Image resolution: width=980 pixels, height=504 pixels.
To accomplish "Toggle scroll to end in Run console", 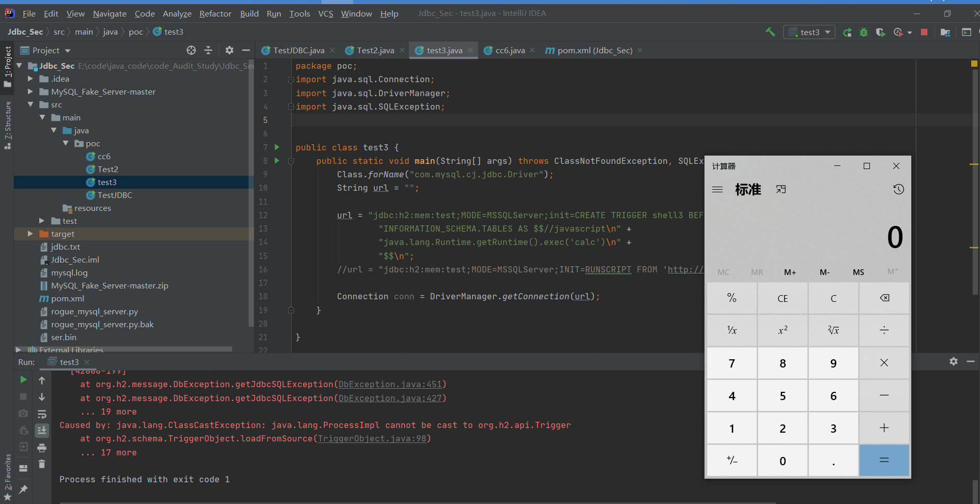I will (42, 430).
